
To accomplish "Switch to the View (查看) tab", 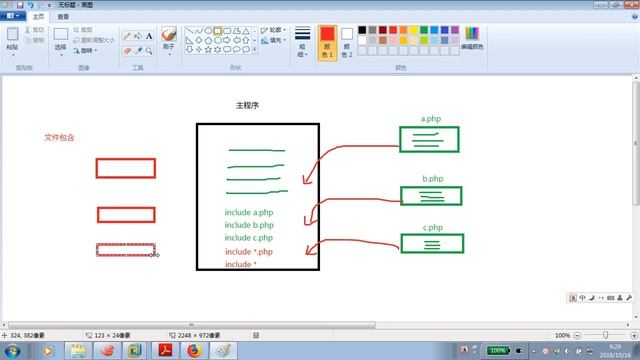I will tap(63, 17).
